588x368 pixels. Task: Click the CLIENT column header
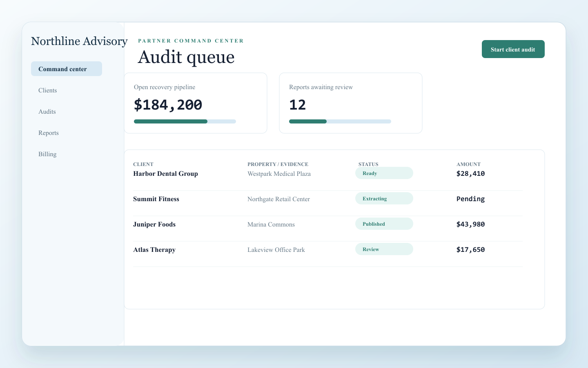(x=143, y=164)
